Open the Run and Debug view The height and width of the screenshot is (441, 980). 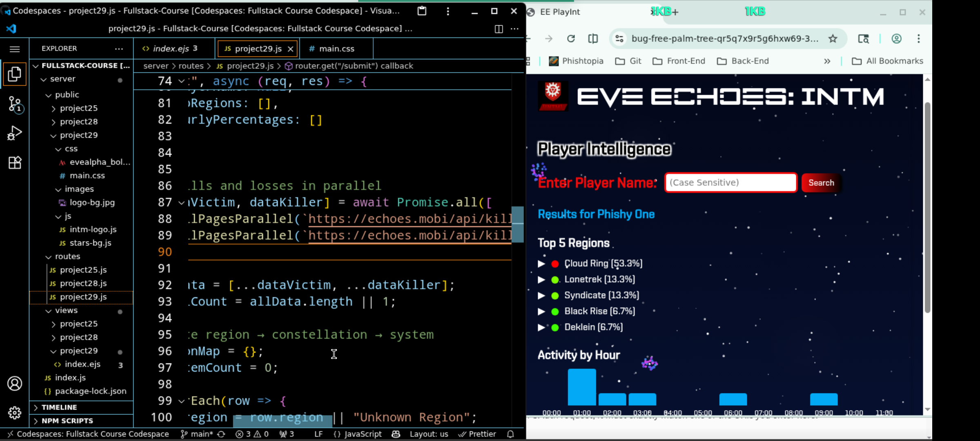click(15, 133)
